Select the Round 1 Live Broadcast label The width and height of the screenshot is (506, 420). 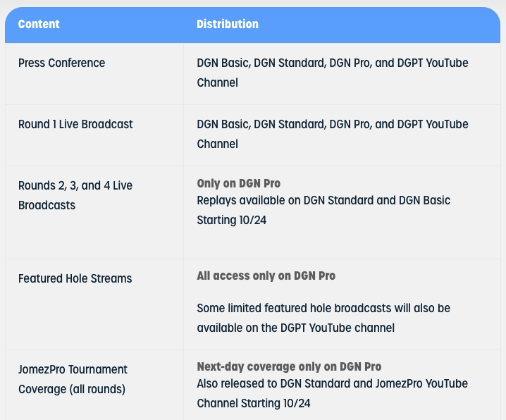[75, 124]
